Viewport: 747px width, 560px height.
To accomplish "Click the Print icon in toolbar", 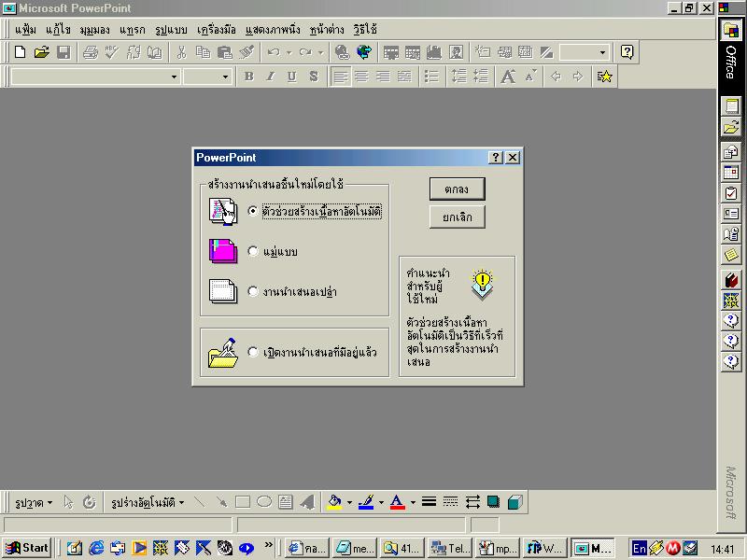I will coord(90,52).
